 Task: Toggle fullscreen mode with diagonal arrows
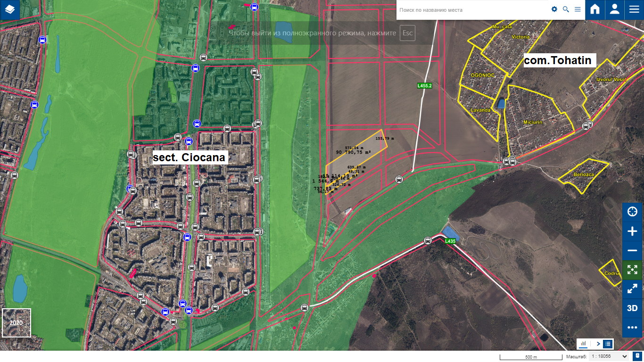coord(632,289)
